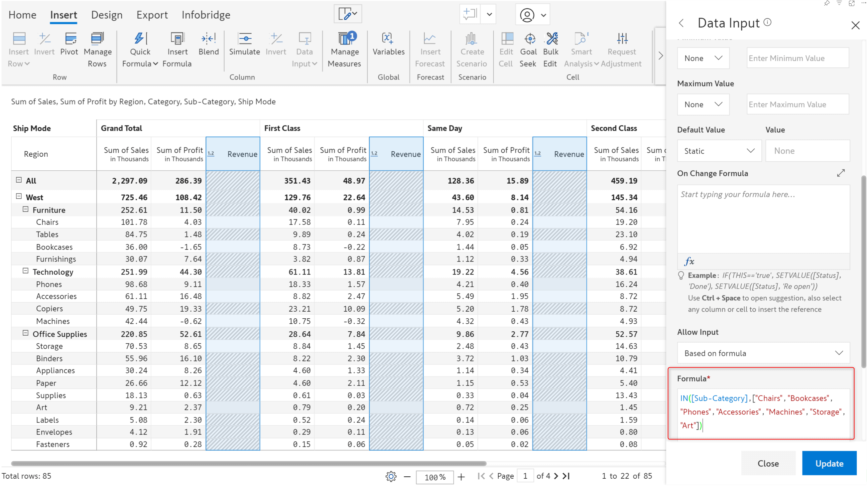Expand the comment options dropdown arrow
868x486 pixels.
point(489,15)
